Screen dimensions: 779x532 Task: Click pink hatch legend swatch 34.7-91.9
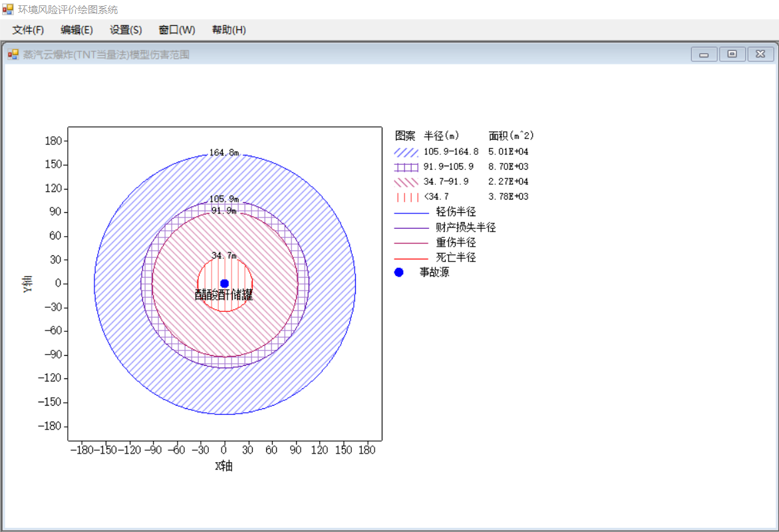coord(406,182)
